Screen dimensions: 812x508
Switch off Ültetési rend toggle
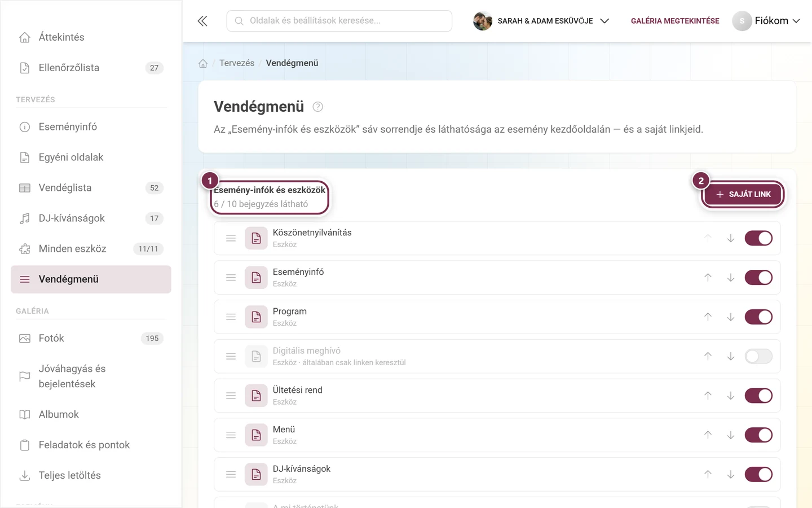pyautogui.click(x=758, y=396)
